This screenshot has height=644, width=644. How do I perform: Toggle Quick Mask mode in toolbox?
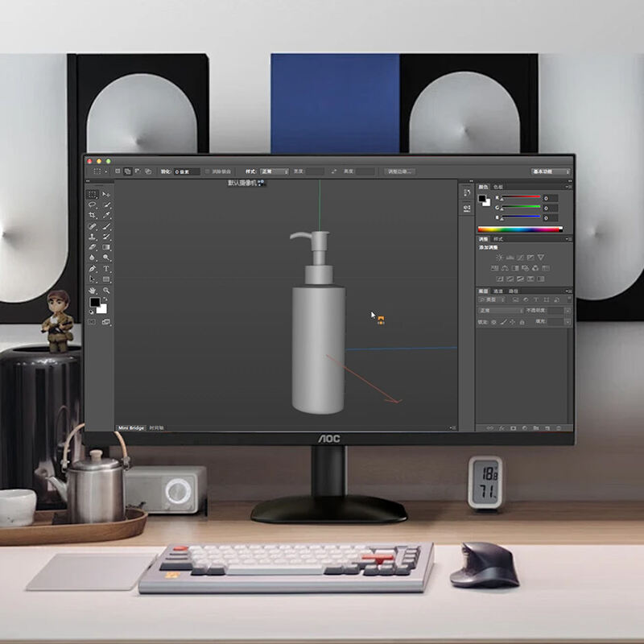[92, 322]
